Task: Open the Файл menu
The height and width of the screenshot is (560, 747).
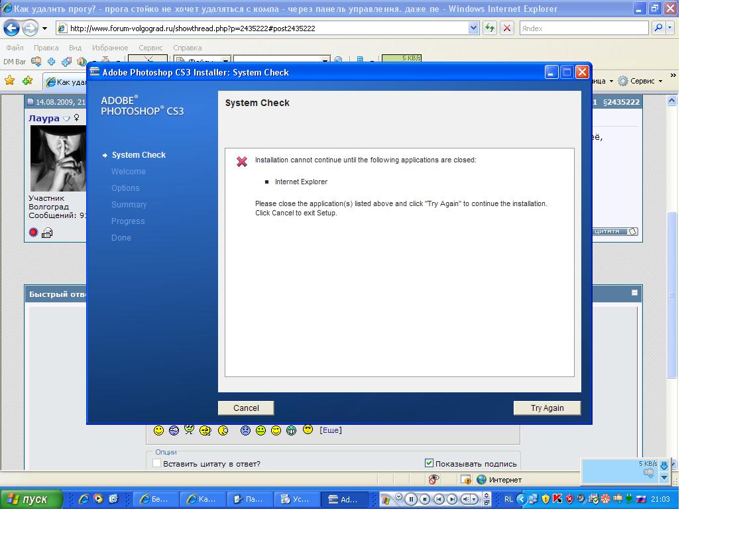Action: pyautogui.click(x=15, y=48)
